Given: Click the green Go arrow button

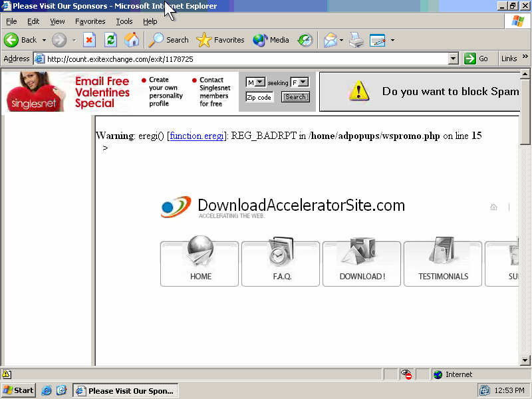Looking at the screenshot, I should [x=470, y=59].
